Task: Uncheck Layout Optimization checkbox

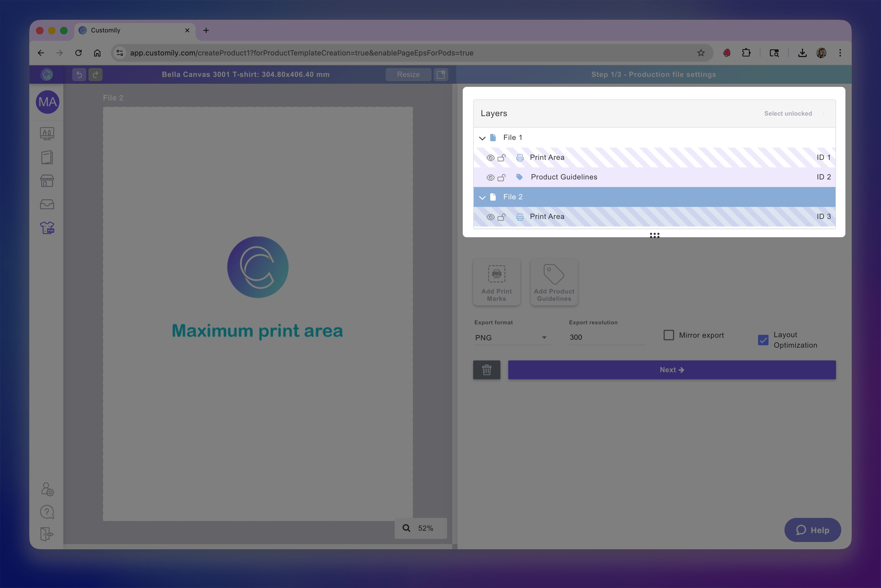Action: pos(763,340)
